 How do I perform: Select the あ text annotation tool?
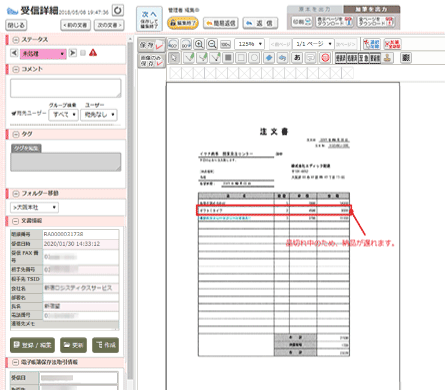pyautogui.click(x=297, y=58)
